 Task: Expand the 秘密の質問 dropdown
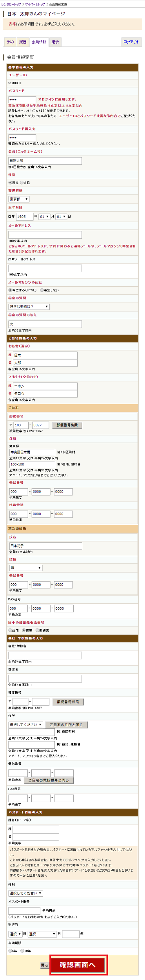29,307
